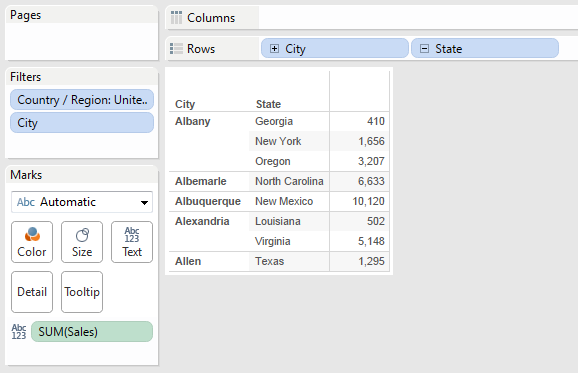Open the Size marks card
The width and height of the screenshot is (578, 373).
coord(82,242)
